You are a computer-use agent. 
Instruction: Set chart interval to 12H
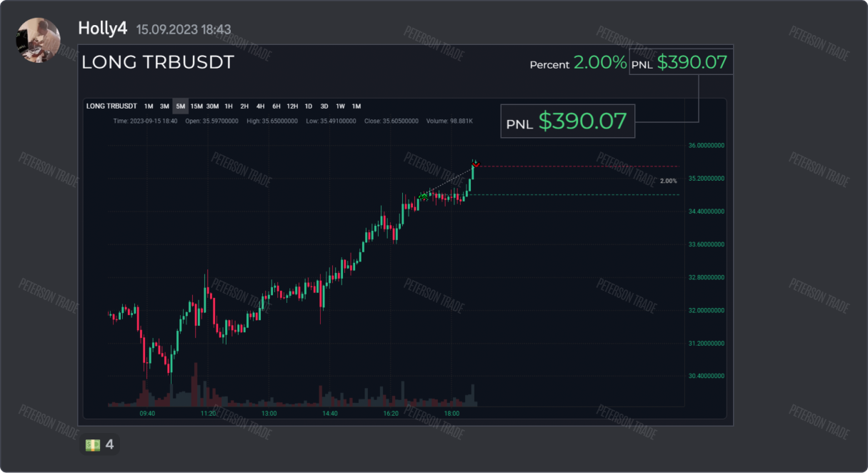coord(292,106)
